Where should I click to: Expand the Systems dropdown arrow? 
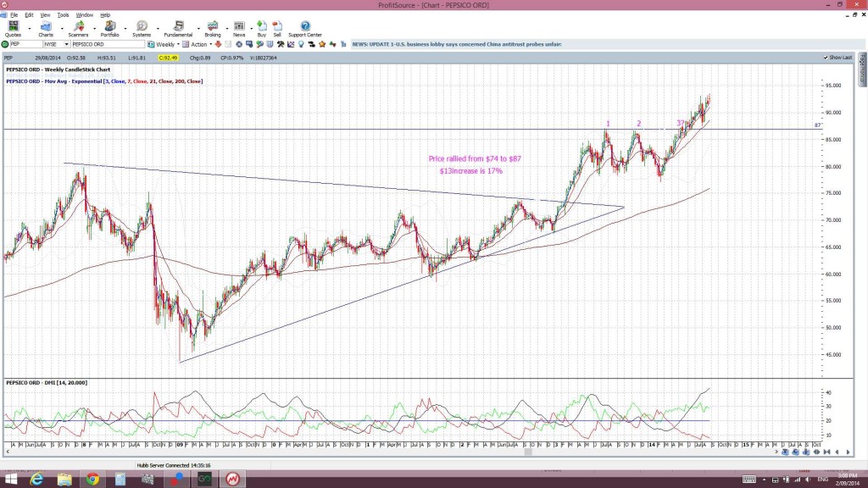click(x=158, y=28)
